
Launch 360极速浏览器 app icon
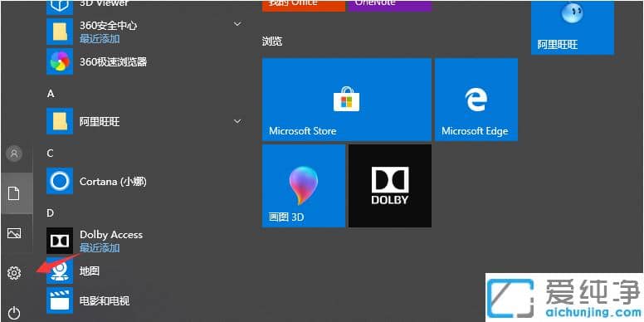60,61
